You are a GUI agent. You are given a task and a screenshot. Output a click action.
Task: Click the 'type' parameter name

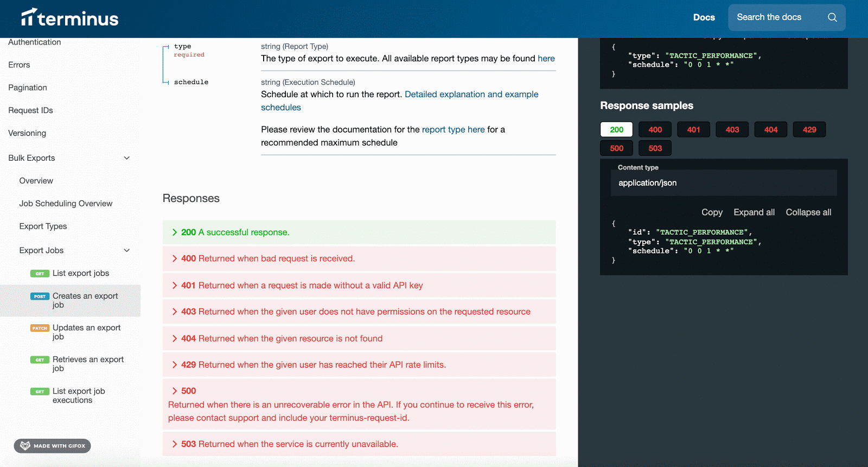tap(182, 47)
